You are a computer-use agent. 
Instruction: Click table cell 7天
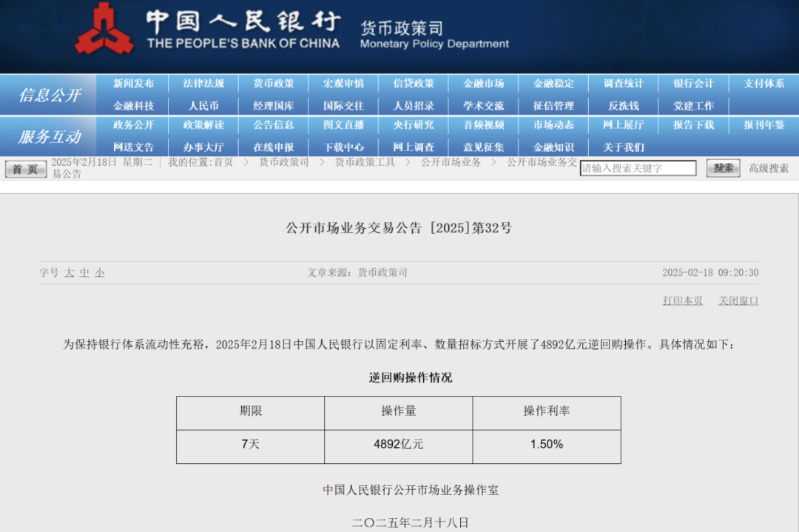250,445
